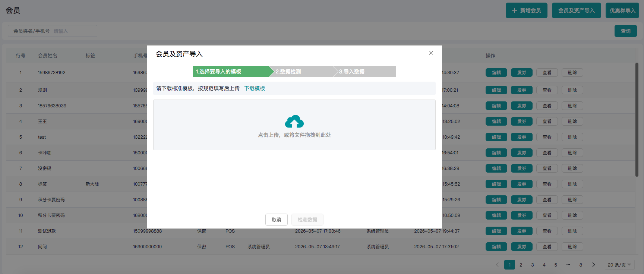Click 发券 for member 王王
The width and height of the screenshot is (644, 274).
pos(522,122)
